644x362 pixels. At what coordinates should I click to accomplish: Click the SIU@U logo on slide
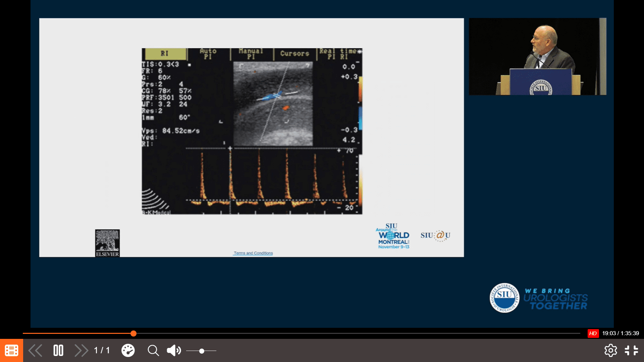[435, 235]
